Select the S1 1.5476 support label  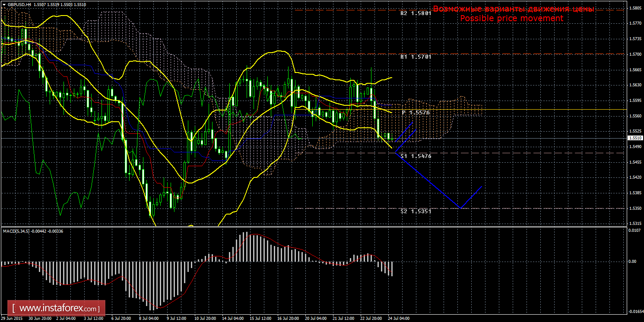[416, 155]
